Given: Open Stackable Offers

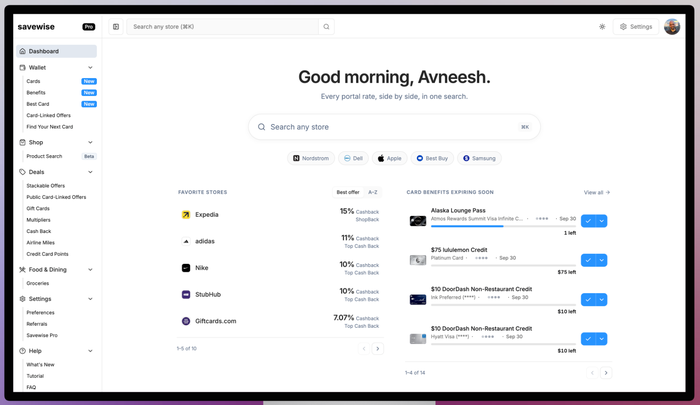Looking at the screenshot, I should tap(46, 186).
